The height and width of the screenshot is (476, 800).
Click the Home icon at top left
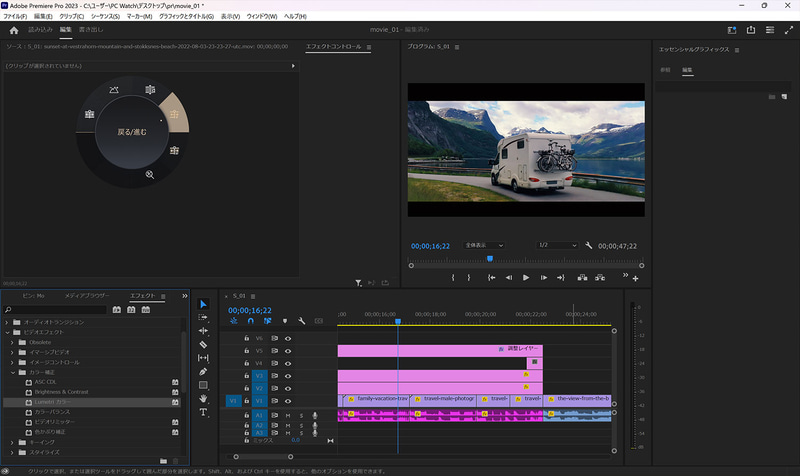pyautogui.click(x=14, y=30)
